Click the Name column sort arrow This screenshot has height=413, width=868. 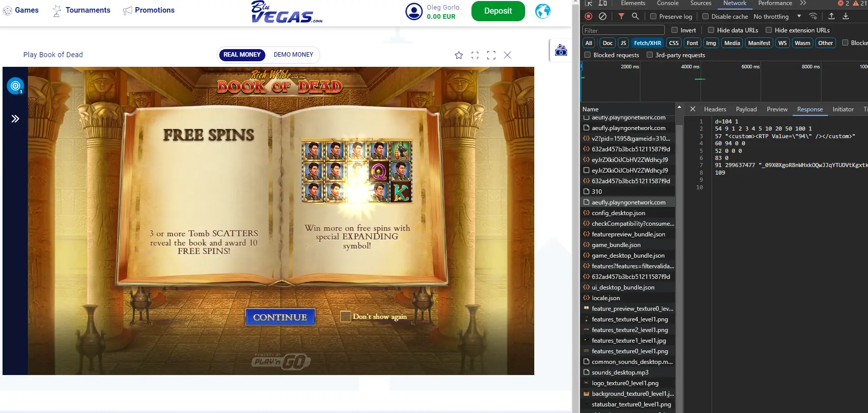pos(679,107)
